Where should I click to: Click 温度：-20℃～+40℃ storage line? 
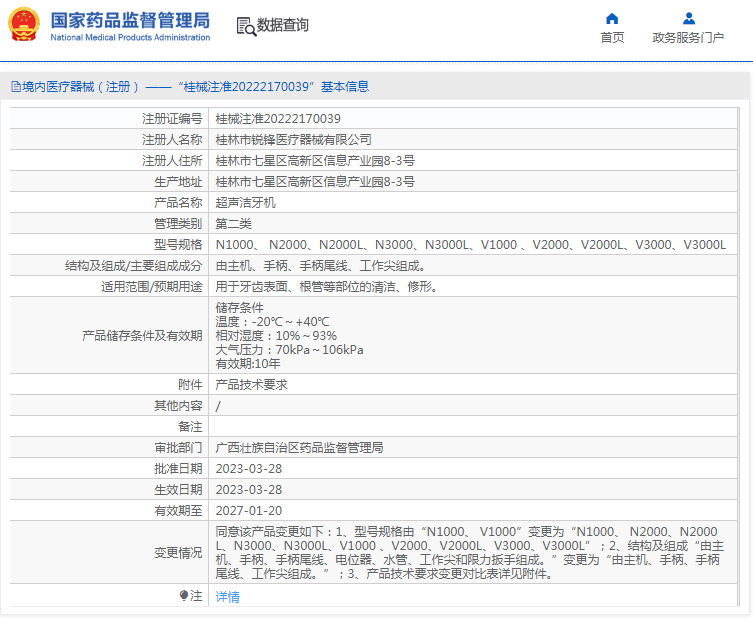coord(272,322)
